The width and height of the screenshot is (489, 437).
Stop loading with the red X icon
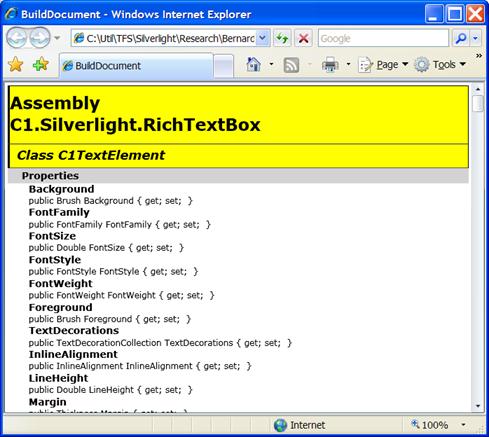click(x=304, y=39)
